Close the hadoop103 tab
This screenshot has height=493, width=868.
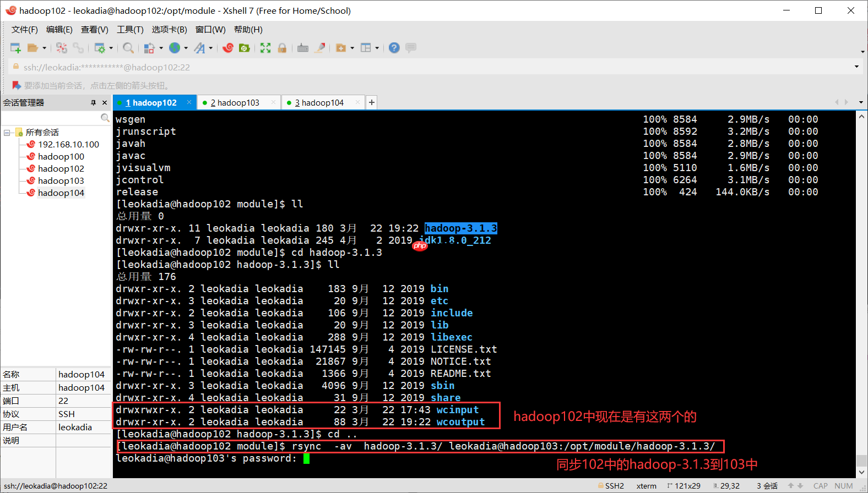pos(274,102)
